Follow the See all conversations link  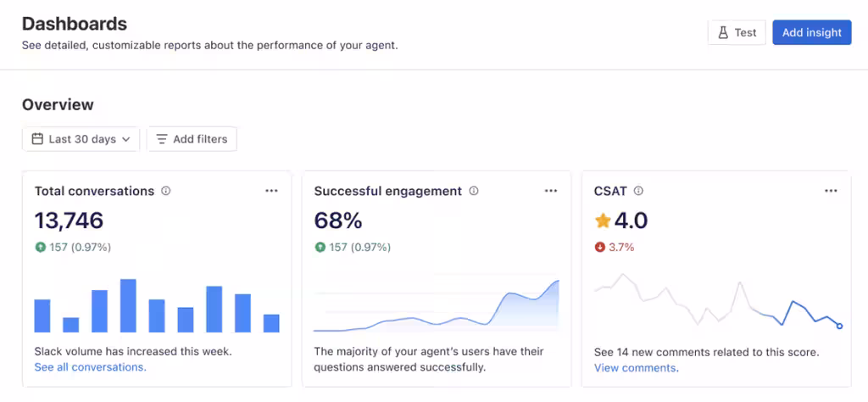coord(90,367)
